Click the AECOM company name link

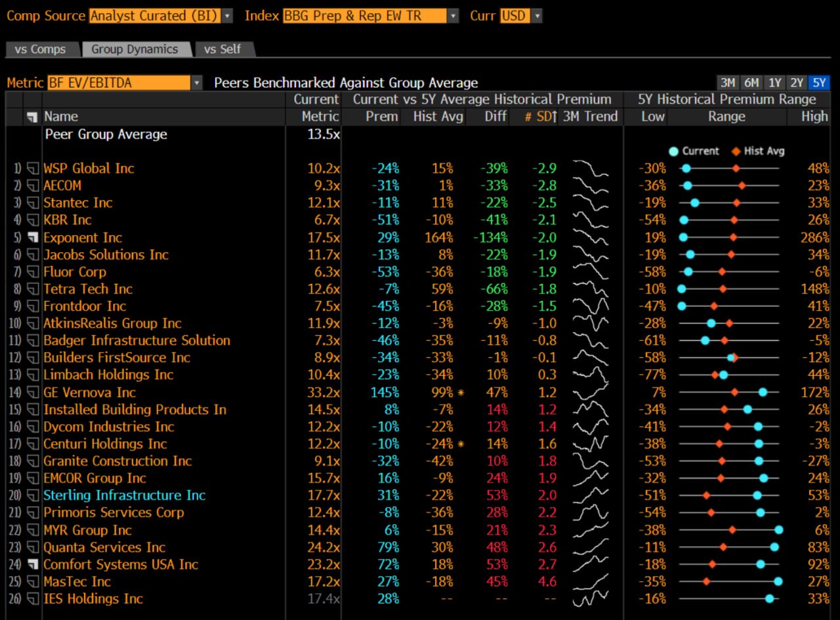pos(62,185)
